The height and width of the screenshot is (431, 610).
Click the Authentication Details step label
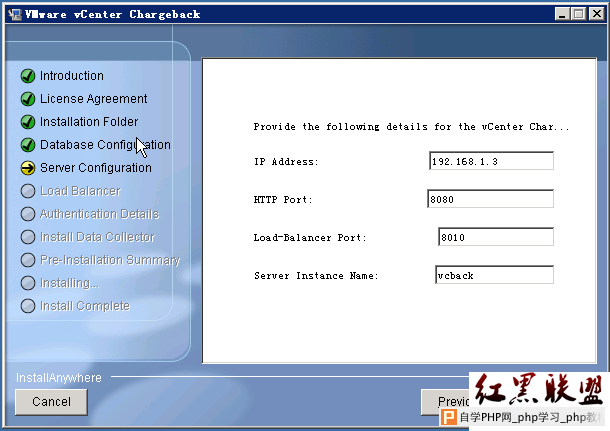[100, 214]
